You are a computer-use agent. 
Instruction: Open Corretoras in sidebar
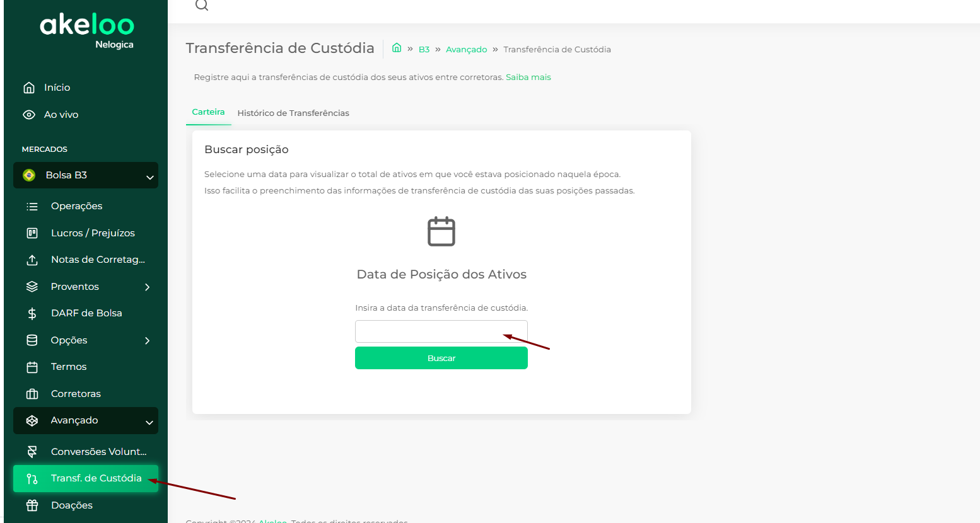[76, 394]
